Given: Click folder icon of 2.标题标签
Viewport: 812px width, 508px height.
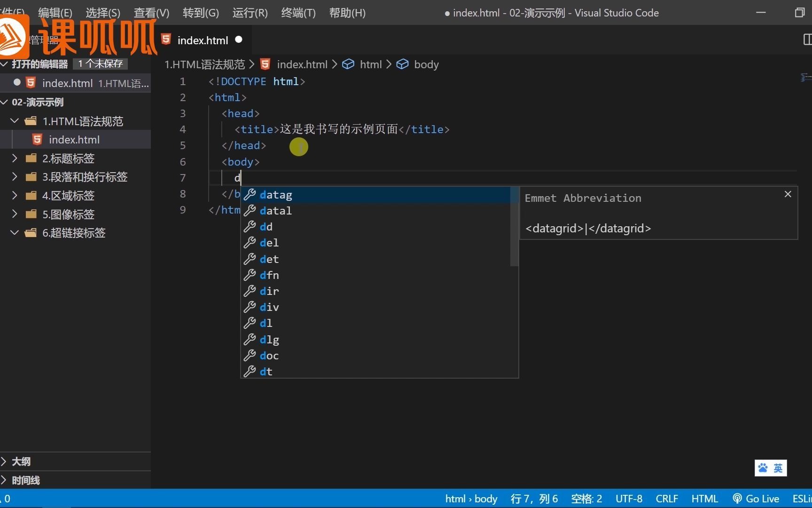Looking at the screenshot, I should (31, 158).
